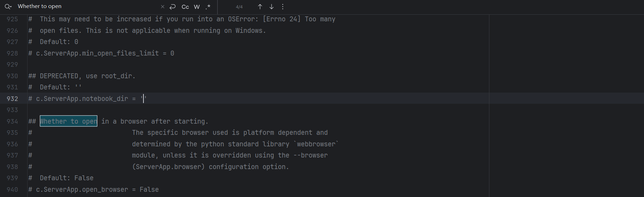644x197 pixels.
Task: Click the 4/4 match counter
Action: 239,7
